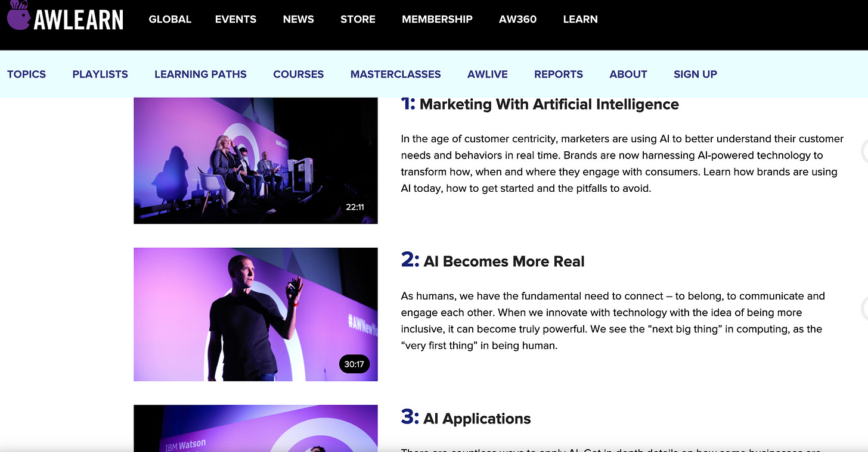
Task: Open the Marketing With Artificial Intelligence title
Action: [x=549, y=104]
